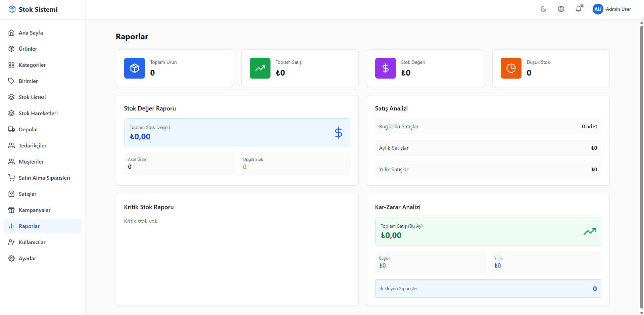
Task: Click the Düşük Stok box in Stok Değer Raporu
Action: tap(295, 164)
